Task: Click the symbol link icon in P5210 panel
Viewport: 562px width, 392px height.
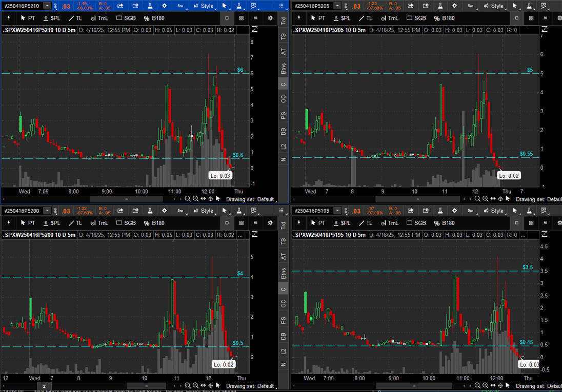Action: (55, 6)
